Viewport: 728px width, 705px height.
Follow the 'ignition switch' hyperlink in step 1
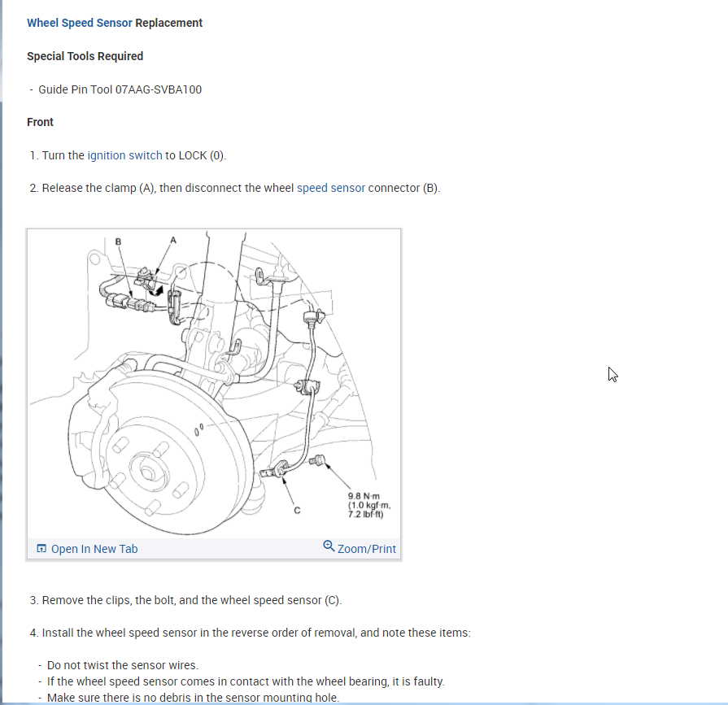(x=125, y=155)
